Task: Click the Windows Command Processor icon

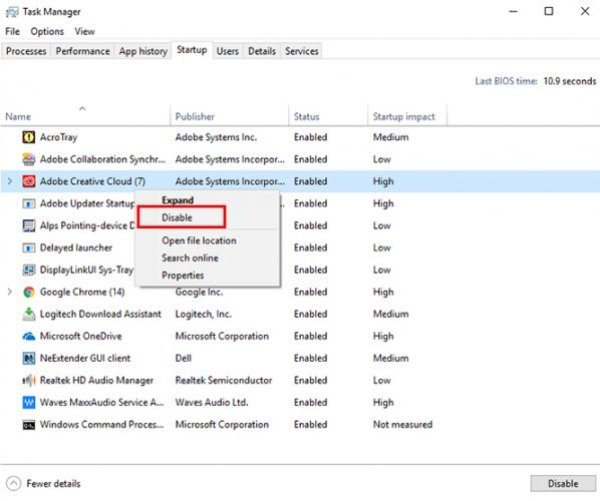Action: [x=30, y=424]
